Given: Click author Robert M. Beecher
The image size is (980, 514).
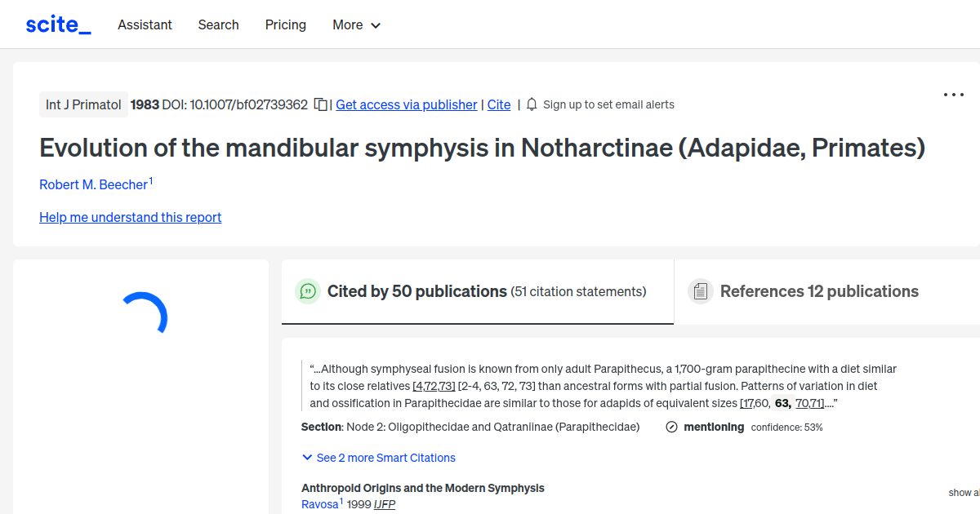Looking at the screenshot, I should (92, 184).
